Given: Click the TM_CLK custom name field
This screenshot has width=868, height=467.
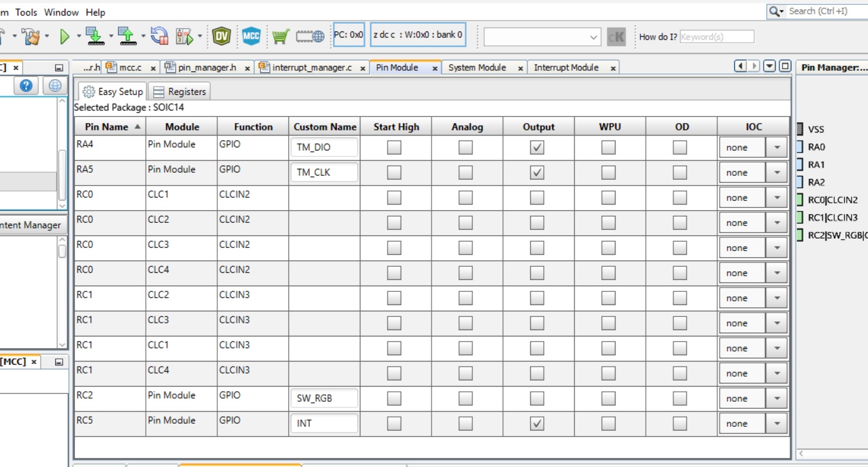Looking at the screenshot, I should coord(324,173).
